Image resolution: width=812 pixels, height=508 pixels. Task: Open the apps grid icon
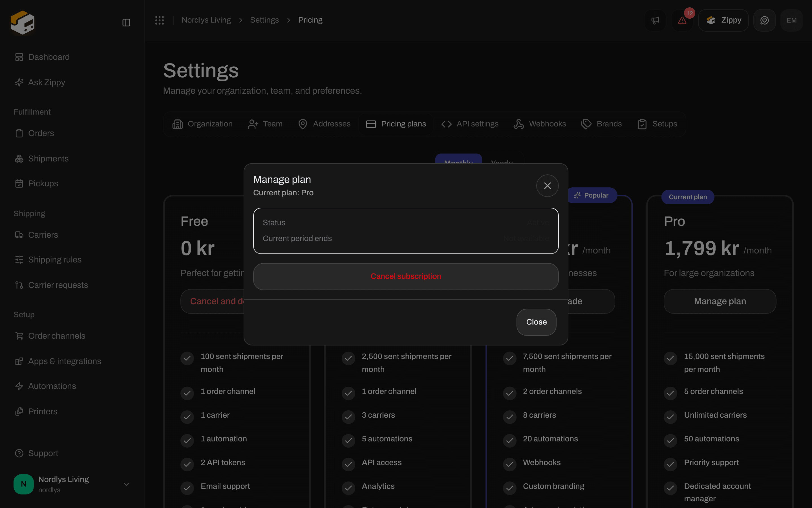coord(159,20)
